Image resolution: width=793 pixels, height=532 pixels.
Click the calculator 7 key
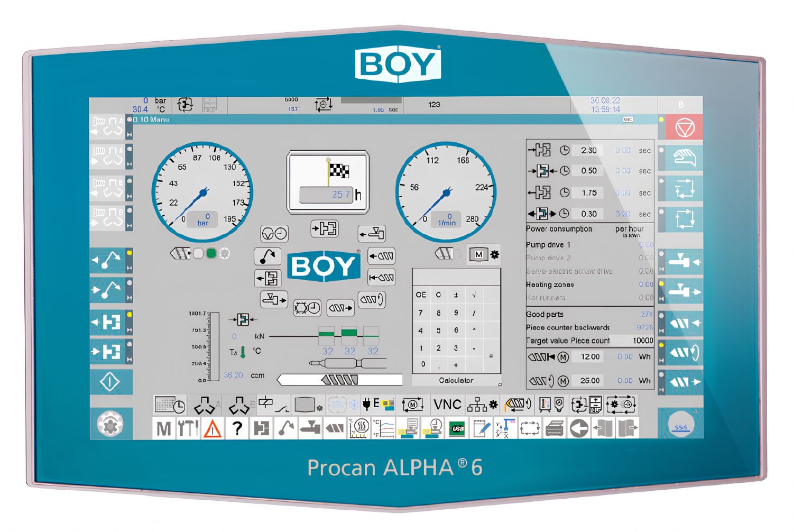[x=421, y=313]
